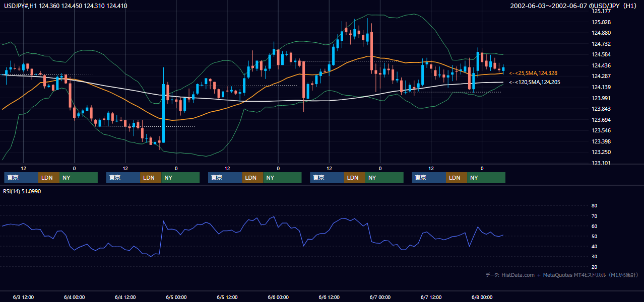Click the 6/5 12:00 time axis label
The height and width of the screenshot is (302, 644).
227,297
